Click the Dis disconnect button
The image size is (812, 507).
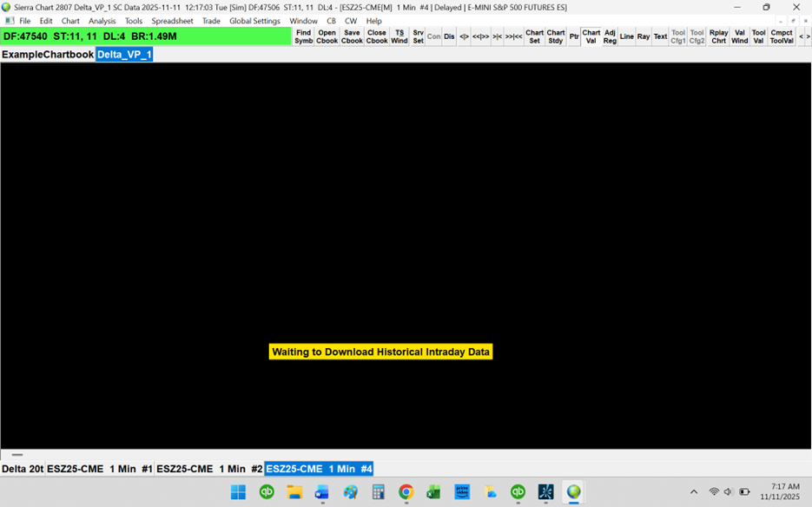click(x=449, y=36)
